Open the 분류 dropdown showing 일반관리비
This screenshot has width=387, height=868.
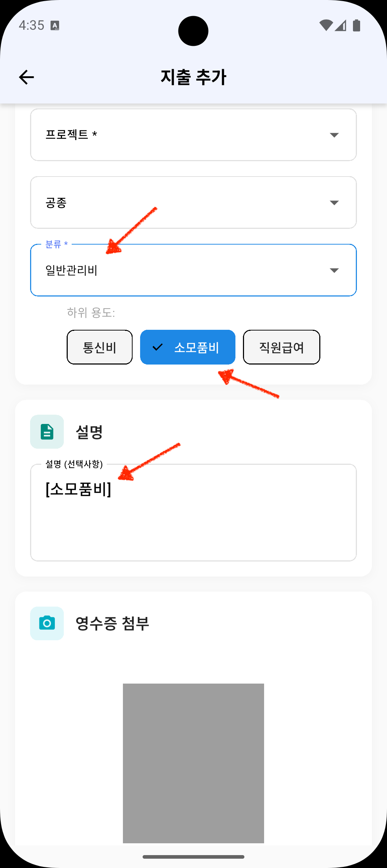point(193,270)
